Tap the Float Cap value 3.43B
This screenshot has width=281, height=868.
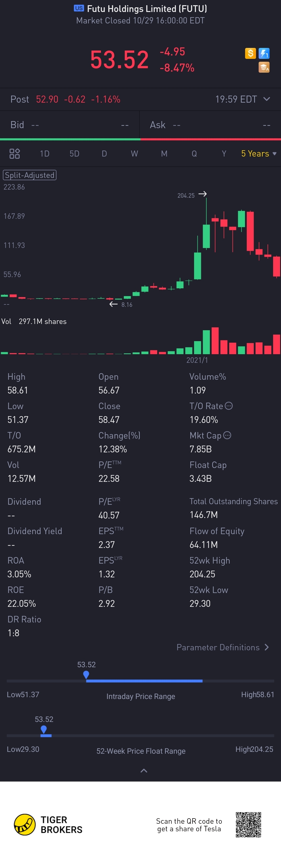point(201,478)
